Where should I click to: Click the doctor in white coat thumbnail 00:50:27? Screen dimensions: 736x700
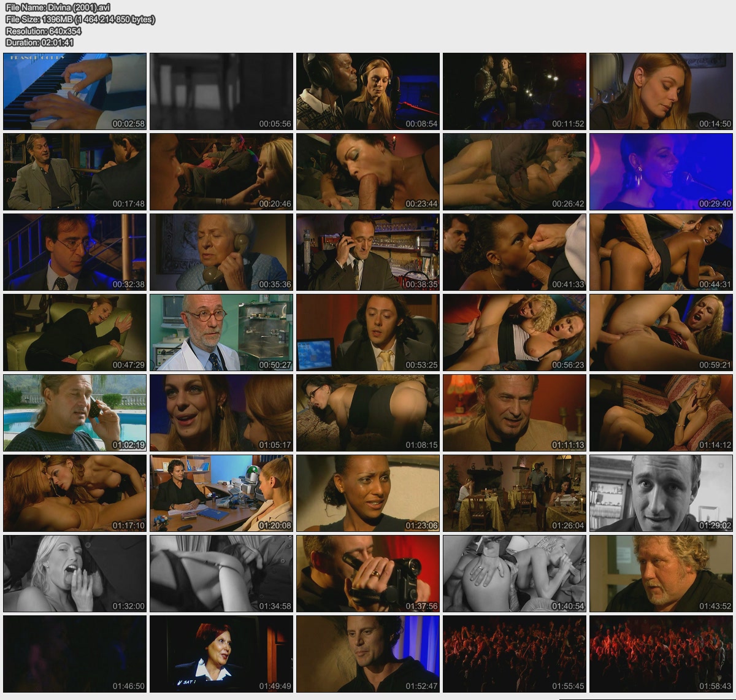click(x=221, y=333)
